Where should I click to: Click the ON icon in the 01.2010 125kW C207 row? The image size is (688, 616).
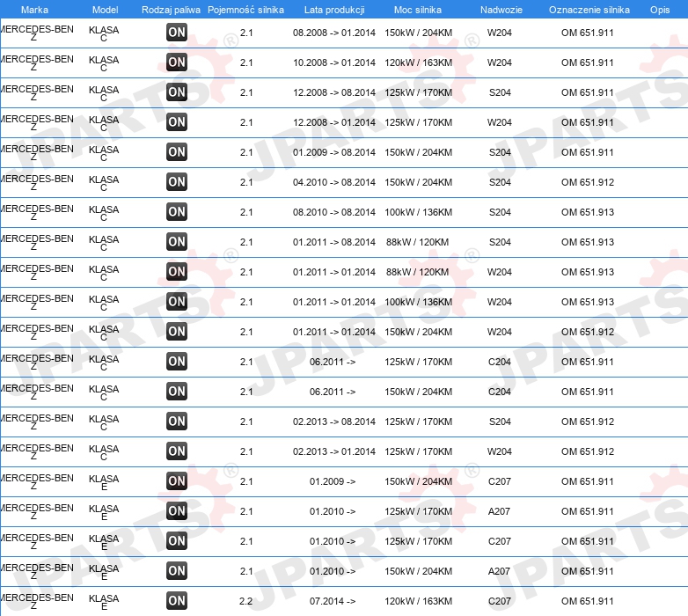click(x=177, y=541)
